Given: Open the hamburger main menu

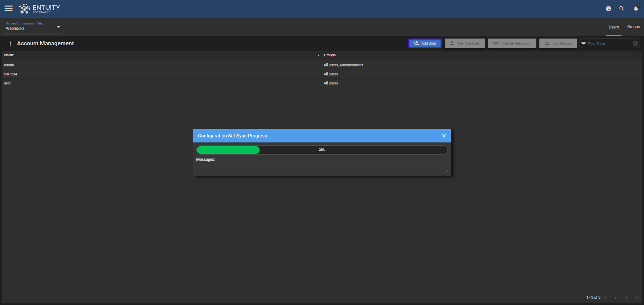Looking at the screenshot, I should click(x=9, y=8).
